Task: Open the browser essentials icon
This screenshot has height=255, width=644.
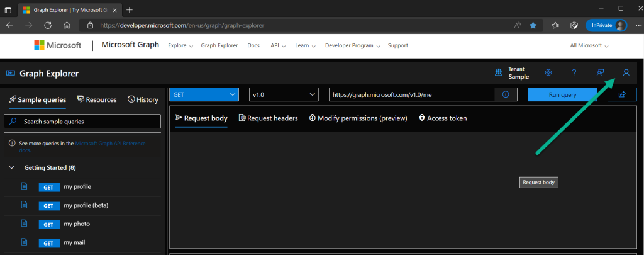Action: point(574,25)
